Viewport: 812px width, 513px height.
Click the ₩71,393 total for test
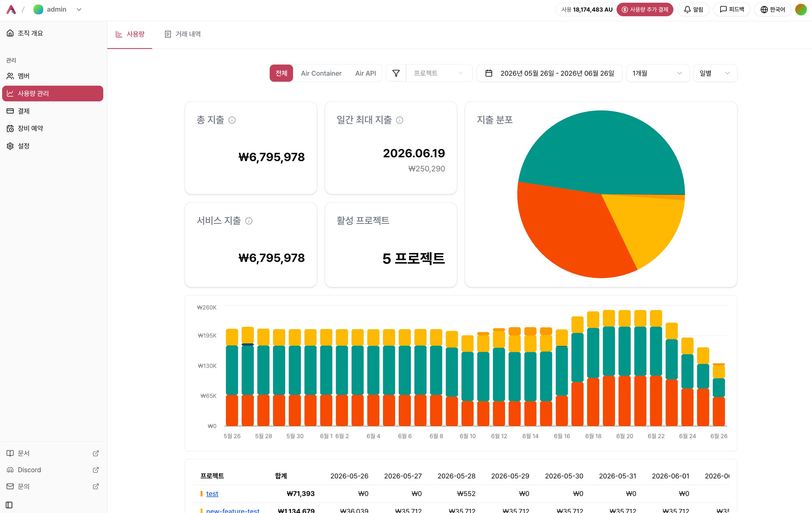tap(301, 494)
